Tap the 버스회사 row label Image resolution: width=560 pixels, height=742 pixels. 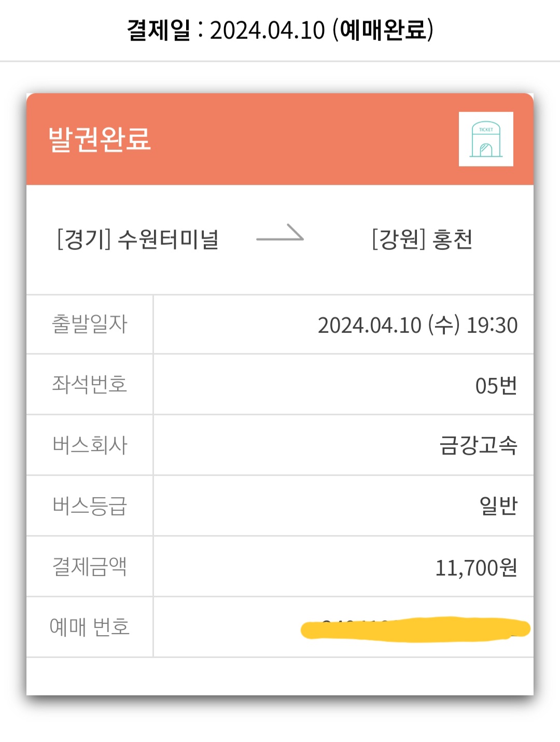point(90,445)
